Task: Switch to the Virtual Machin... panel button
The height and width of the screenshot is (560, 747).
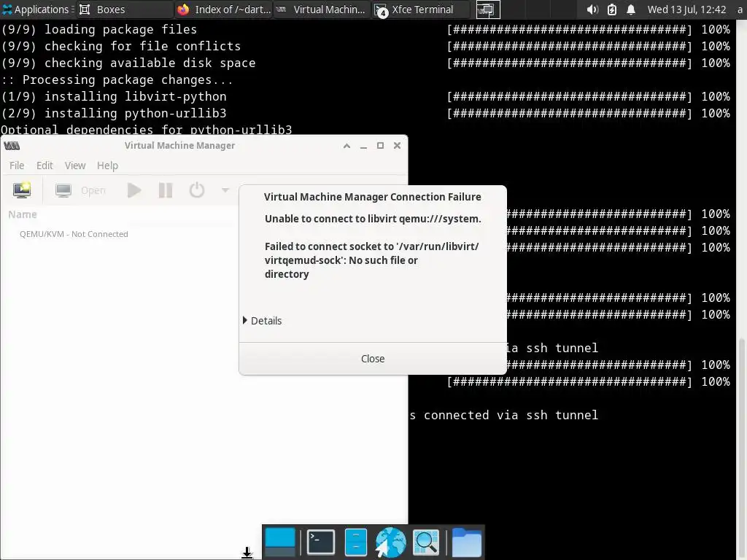Action: point(322,9)
